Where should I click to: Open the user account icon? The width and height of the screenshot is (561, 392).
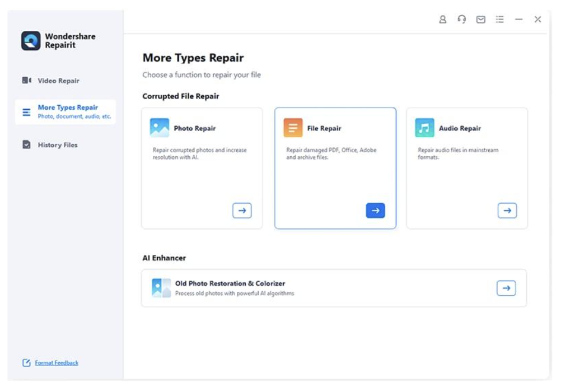click(x=442, y=20)
